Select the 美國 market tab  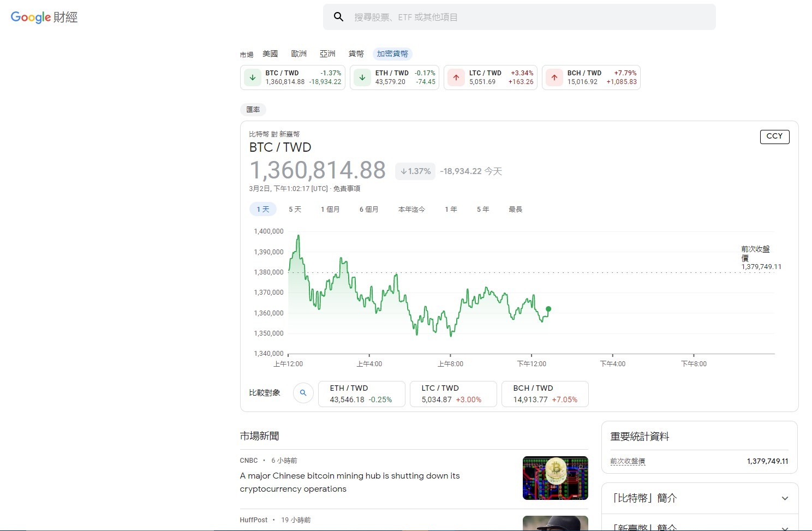270,53
